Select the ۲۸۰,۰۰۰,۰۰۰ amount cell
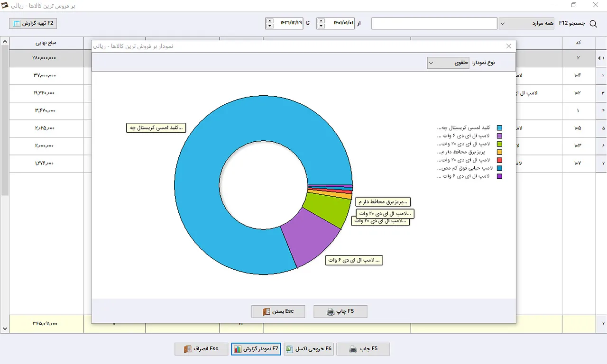Viewport: 607px width, 364px height. click(x=46, y=58)
